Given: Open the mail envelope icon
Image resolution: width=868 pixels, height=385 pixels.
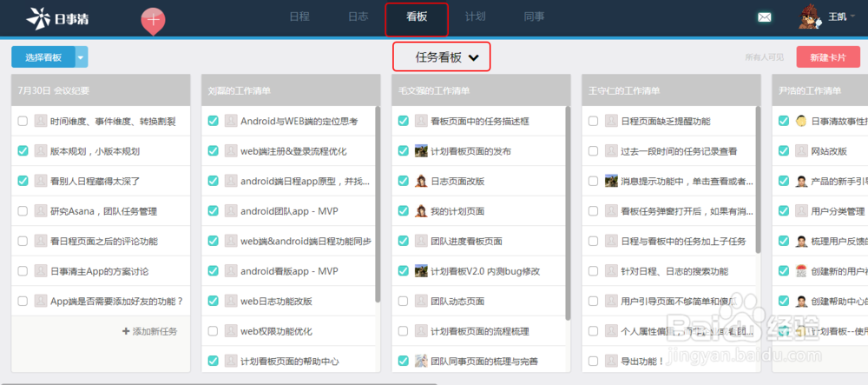Looking at the screenshot, I should click(x=764, y=17).
